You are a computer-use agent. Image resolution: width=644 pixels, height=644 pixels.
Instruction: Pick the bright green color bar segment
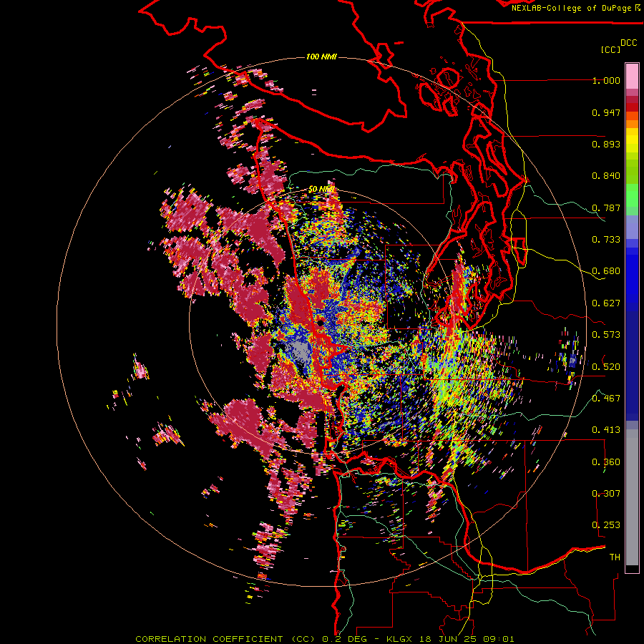(x=632, y=195)
